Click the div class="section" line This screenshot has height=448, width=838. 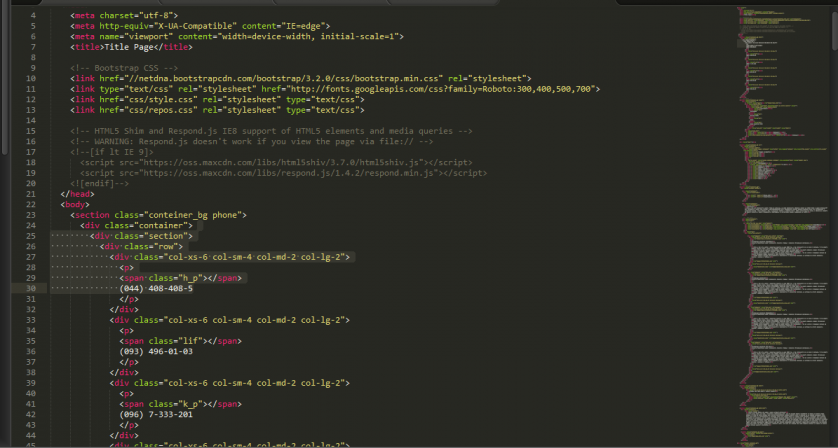(x=141, y=236)
